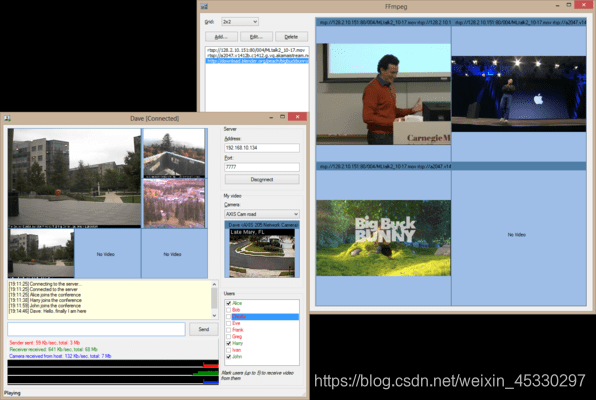Close the Dave [Connected] window
This screenshot has width=596, height=400.
coord(297,117)
